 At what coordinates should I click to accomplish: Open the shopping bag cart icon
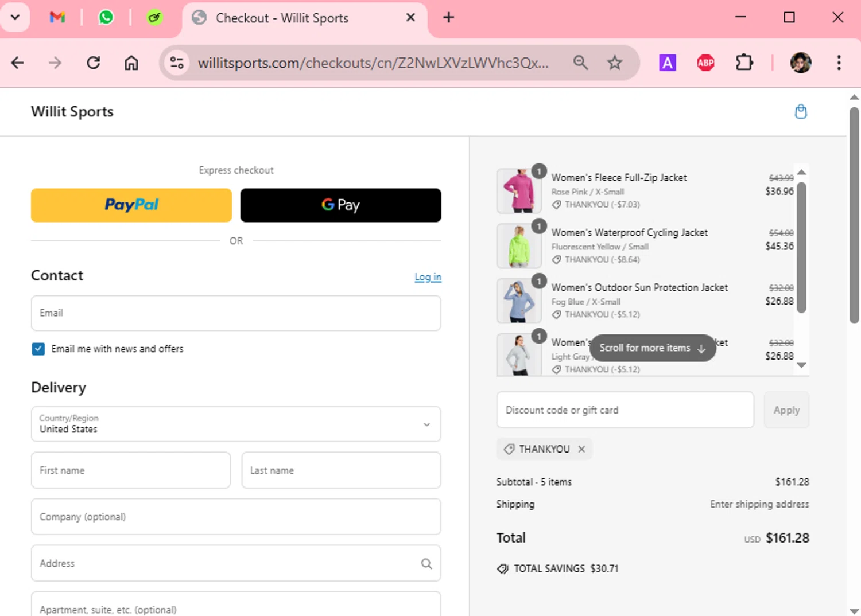[x=801, y=111]
